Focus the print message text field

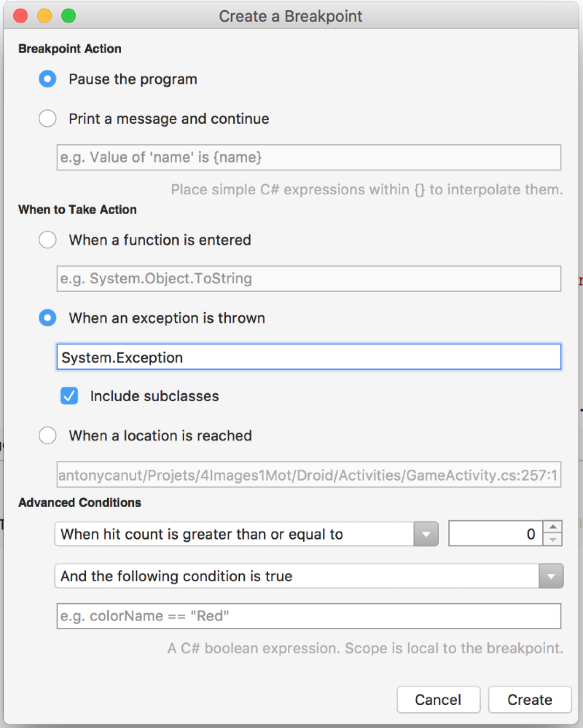click(x=309, y=158)
